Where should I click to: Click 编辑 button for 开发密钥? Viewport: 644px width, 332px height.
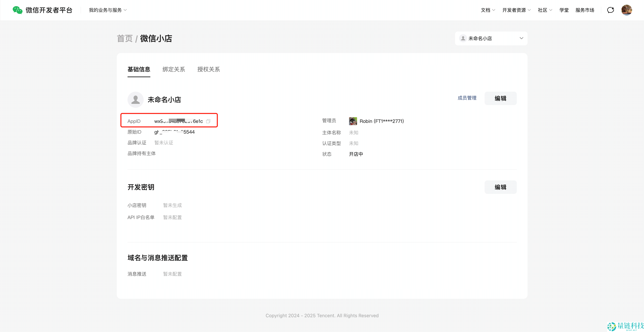[501, 187]
